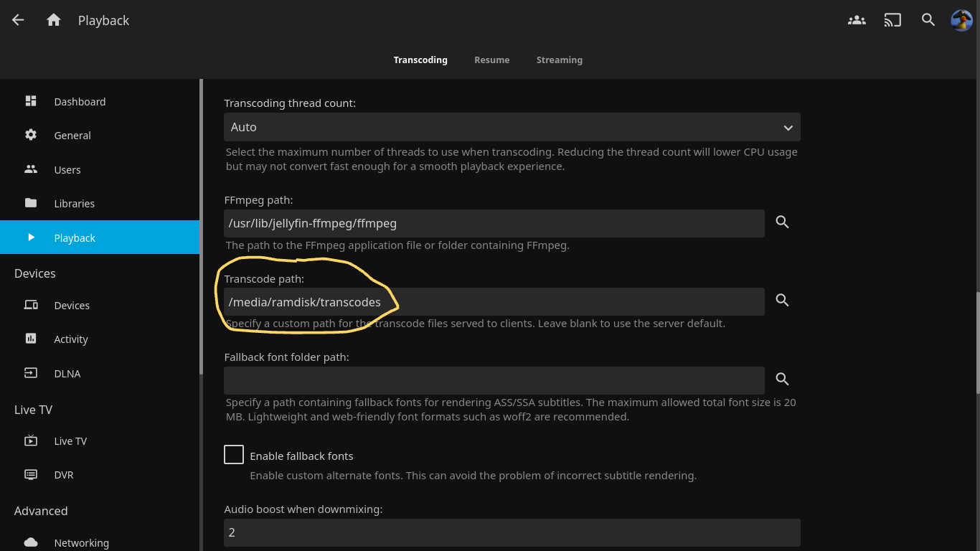The width and height of the screenshot is (980, 551).
Task: Open Dashboard in the sidebar
Action: (x=79, y=102)
